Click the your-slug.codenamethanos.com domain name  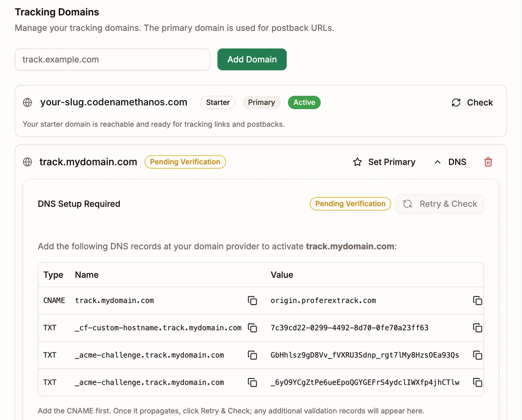click(114, 102)
